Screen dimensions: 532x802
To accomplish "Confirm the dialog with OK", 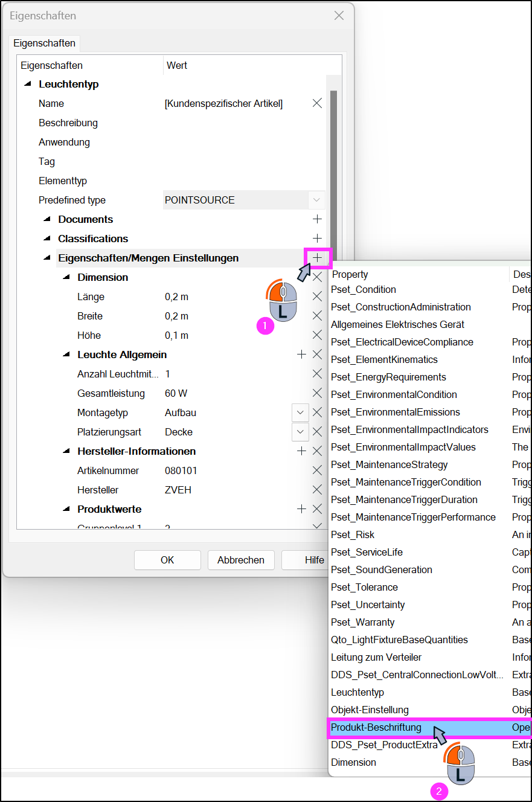I will (x=167, y=560).
